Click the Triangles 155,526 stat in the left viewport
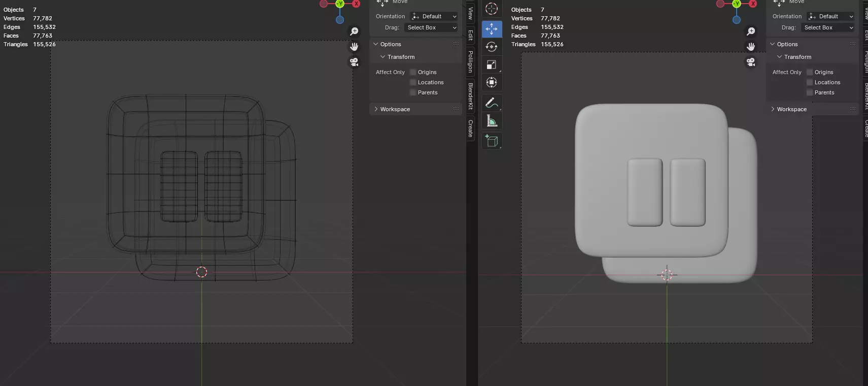868x386 pixels. coord(29,44)
